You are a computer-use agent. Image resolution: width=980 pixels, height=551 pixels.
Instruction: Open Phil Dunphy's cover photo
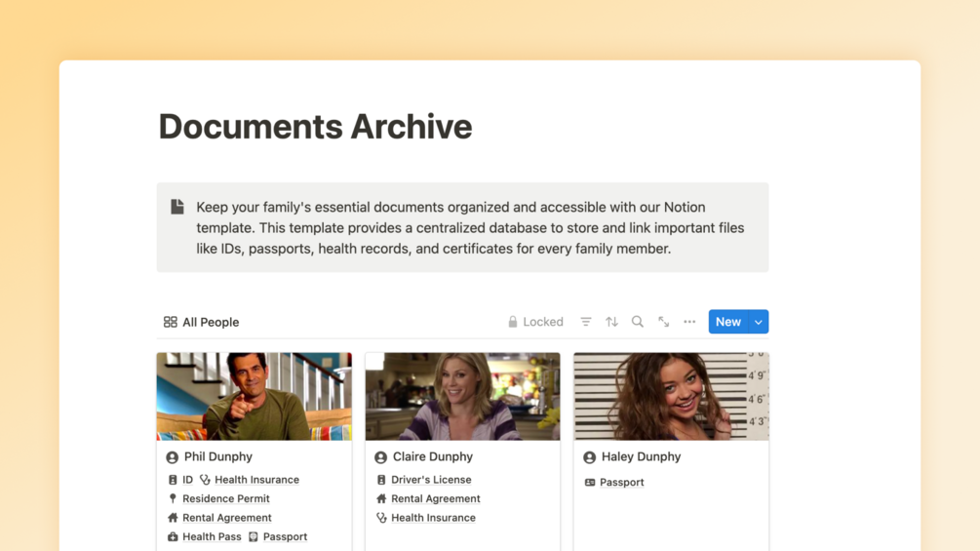255,396
